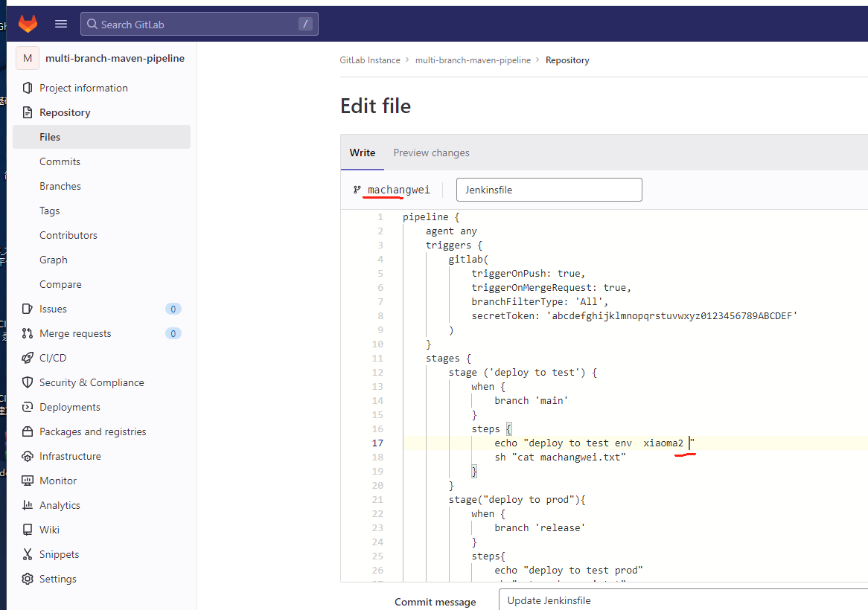Image resolution: width=868 pixels, height=610 pixels.
Task: Switch to Preview changes tab
Action: [431, 152]
